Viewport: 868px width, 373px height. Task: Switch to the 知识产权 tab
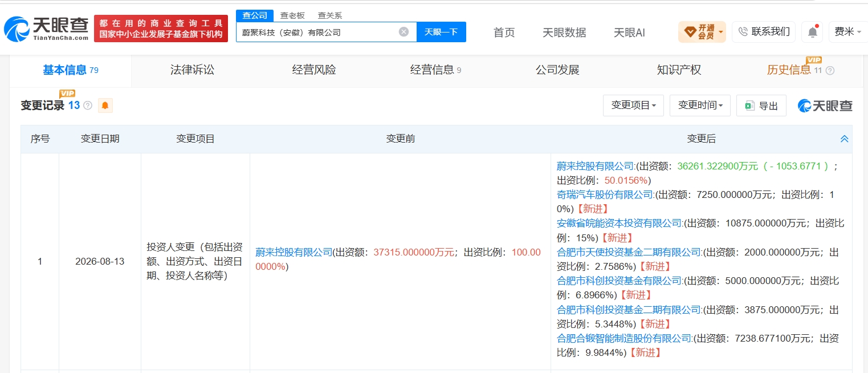tap(679, 70)
